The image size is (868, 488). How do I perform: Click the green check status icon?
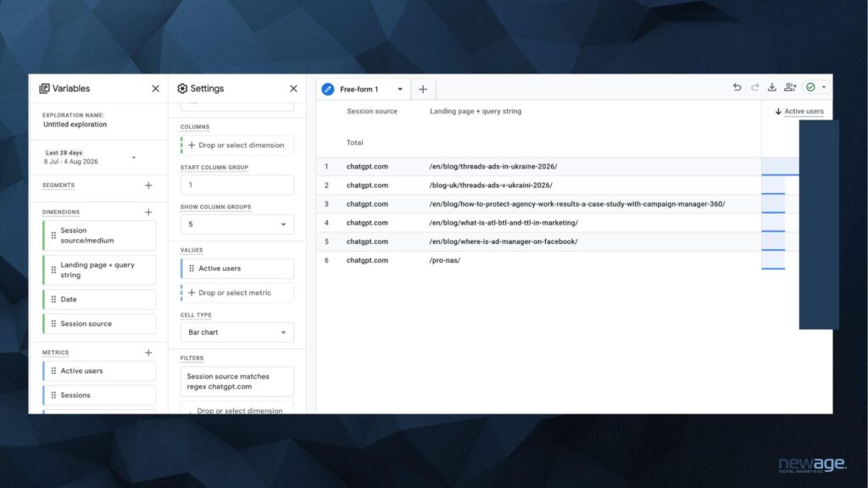(x=810, y=87)
